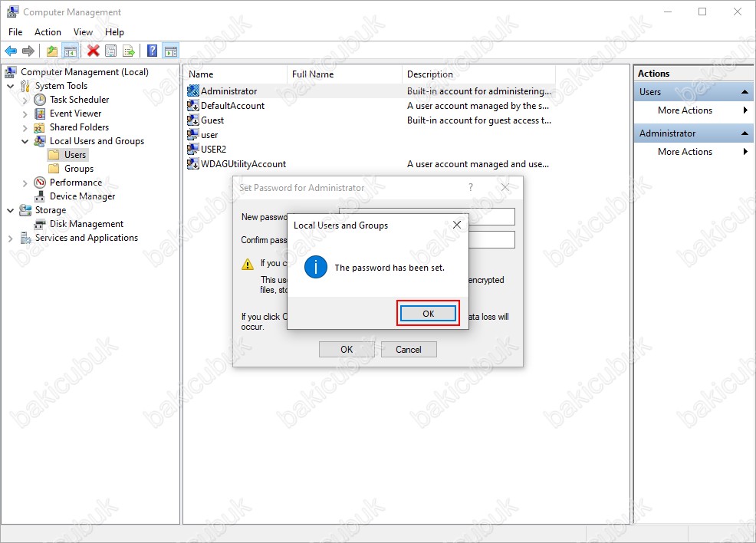Click the DefaultAccount user icon
The image size is (756, 543).
point(193,106)
